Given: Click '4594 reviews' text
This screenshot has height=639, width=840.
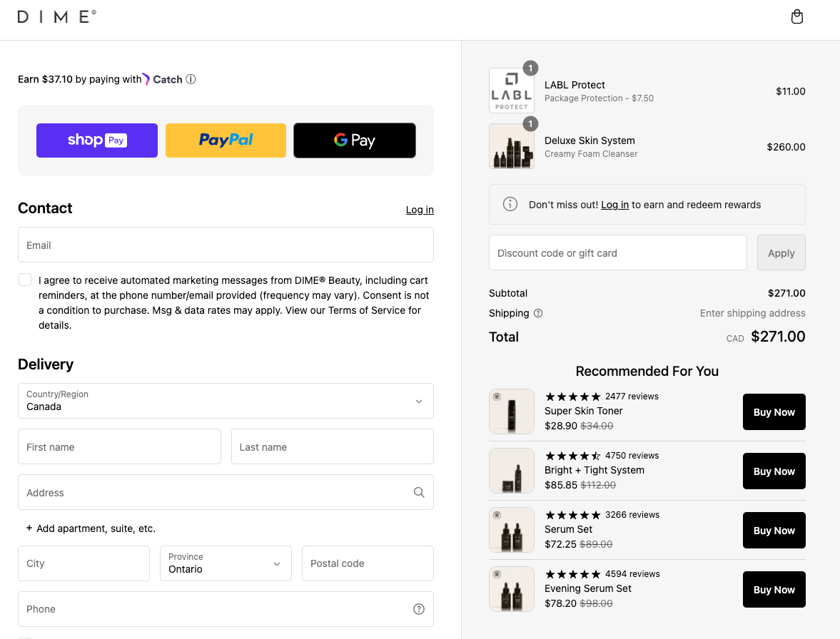Looking at the screenshot, I should (632, 574).
